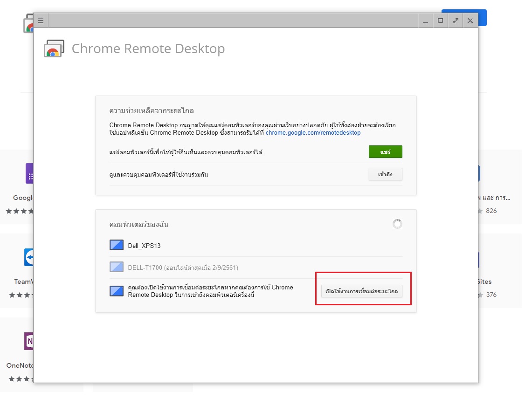Screen dimensions: 532x398
Task: Click the ความช่วยเหลือจากระยะไกล heading
Action: 152,111
